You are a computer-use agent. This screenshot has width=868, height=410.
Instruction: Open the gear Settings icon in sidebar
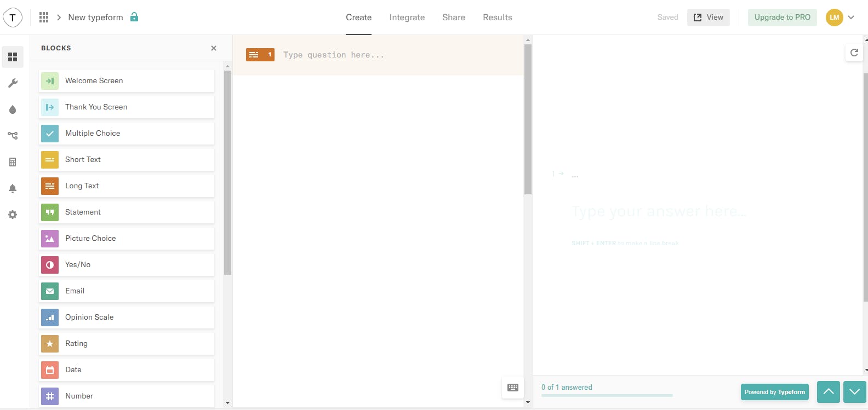pyautogui.click(x=13, y=215)
